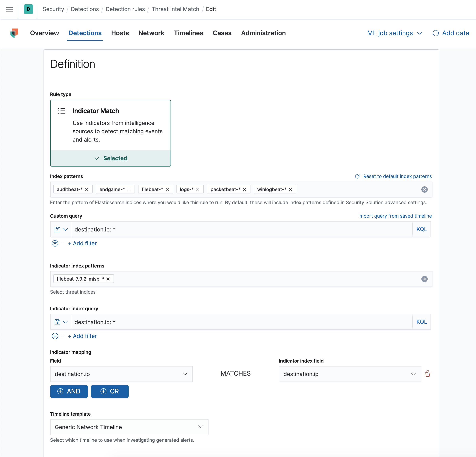The height and width of the screenshot is (457, 476).
Task: Clear all index patterns
Action: pyautogui.click(x=424, y=189)
